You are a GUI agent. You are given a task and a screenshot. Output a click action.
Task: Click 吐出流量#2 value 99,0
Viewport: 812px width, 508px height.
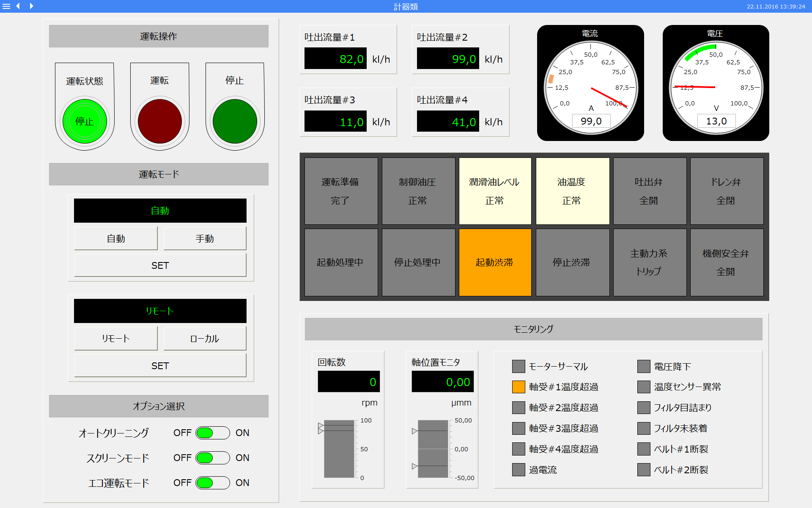coord(448,58)
